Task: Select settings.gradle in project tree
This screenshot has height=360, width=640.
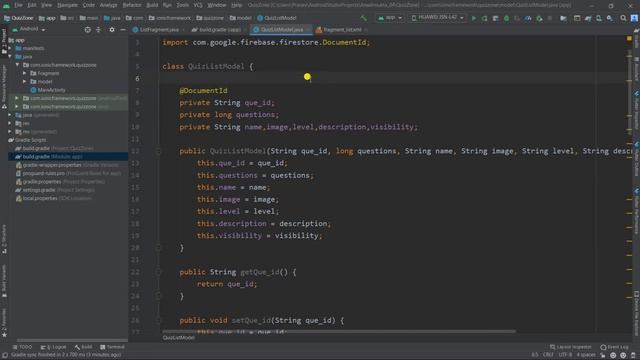Action: coord(55,190)
